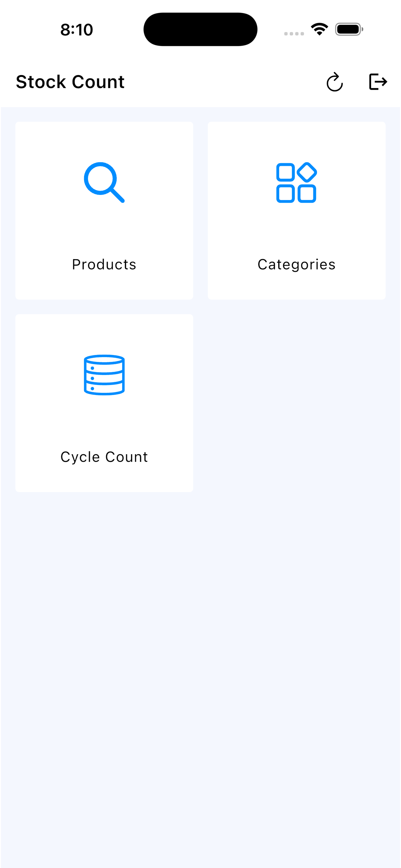Tap the empty grid space beside Cycle Count
This screenshot has height=868, width=401.
(x=296, y=403)
